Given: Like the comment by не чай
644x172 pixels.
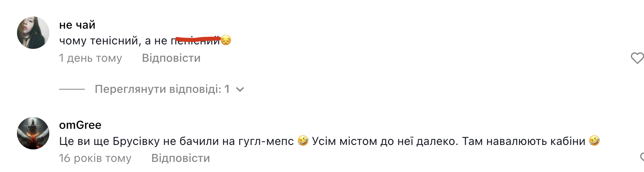Looking at the screenshot, I should pyautogui.click(x=637, y=58).
